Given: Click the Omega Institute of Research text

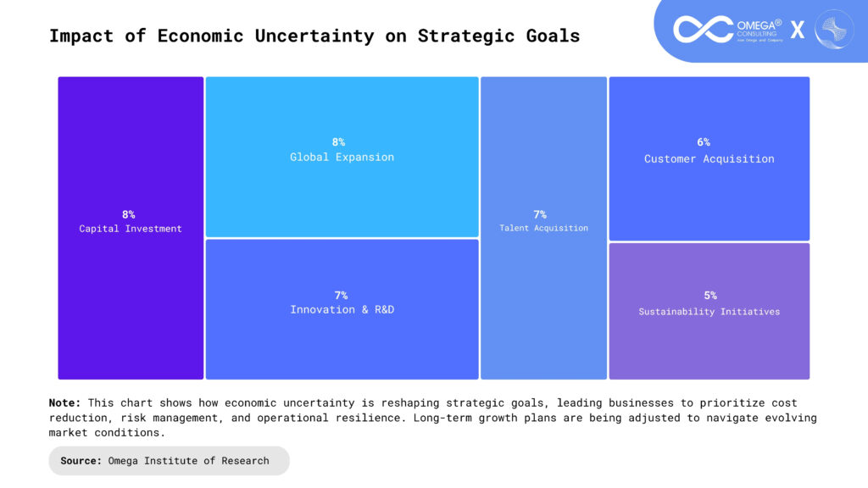Looking at the screenshot, I should 188,461.
